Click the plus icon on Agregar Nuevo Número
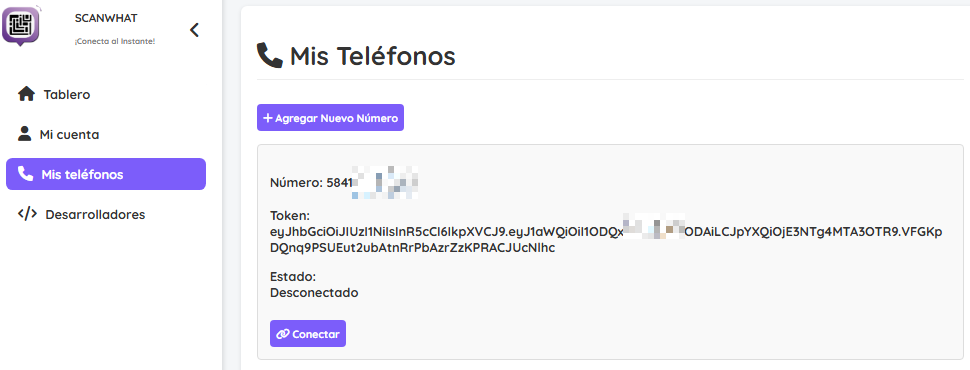Viewport: 970px width, 370px height. [268, 118]
